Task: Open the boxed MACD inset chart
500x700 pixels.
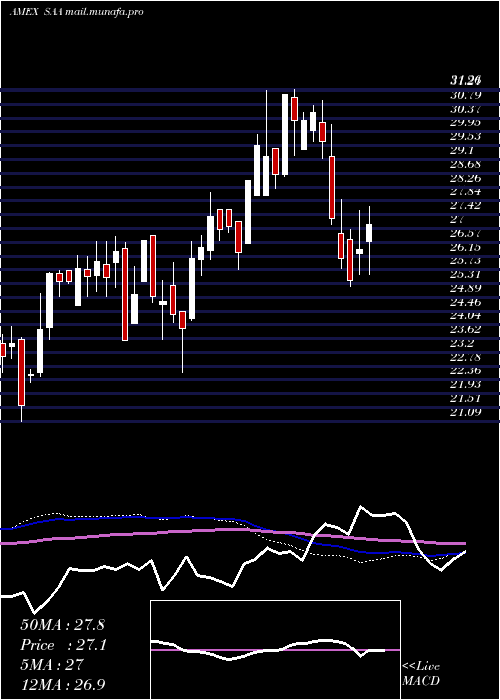Action: coord(275,650)
